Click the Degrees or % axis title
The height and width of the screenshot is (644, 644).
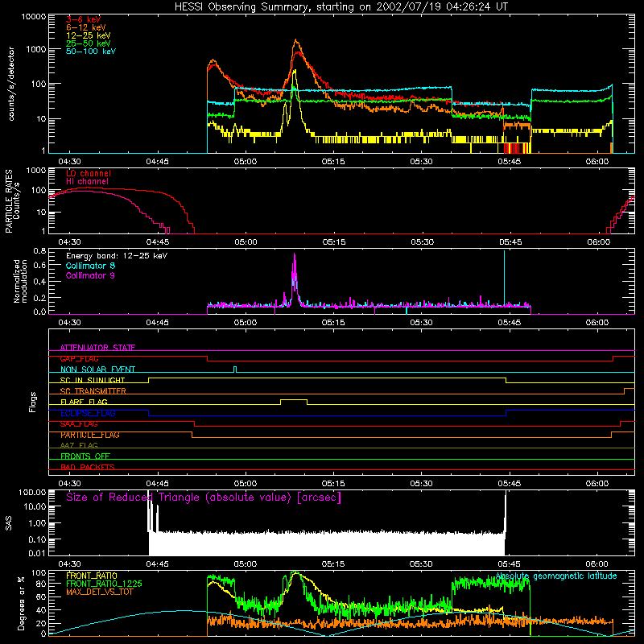[21, 603]
